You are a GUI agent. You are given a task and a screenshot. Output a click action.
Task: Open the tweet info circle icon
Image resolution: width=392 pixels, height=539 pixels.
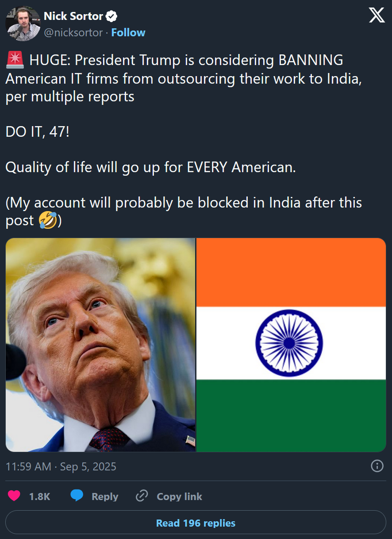coord(377,466)
